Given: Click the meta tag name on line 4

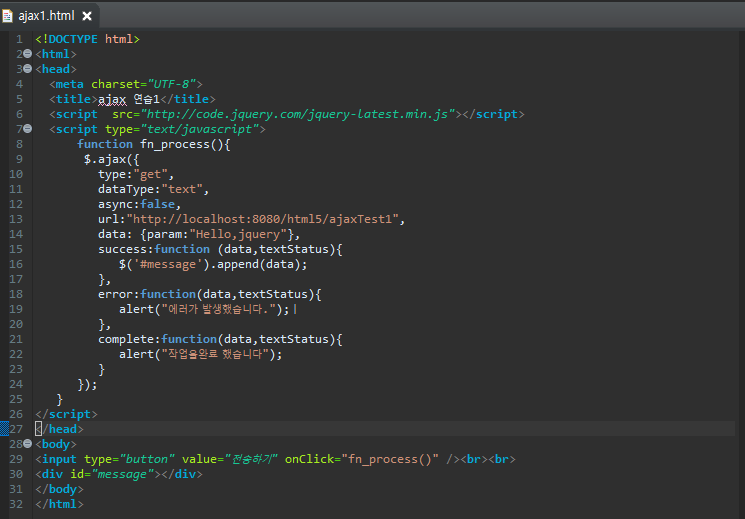Looking at the screenshot, I should pyautogui.click(x=69, y=84).
